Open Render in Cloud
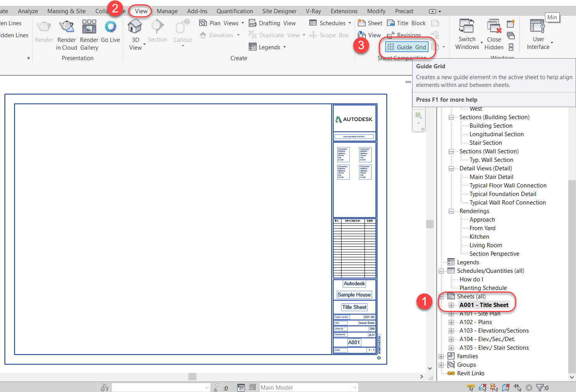Viewport: 576px width, 392px height. point(66,34)
